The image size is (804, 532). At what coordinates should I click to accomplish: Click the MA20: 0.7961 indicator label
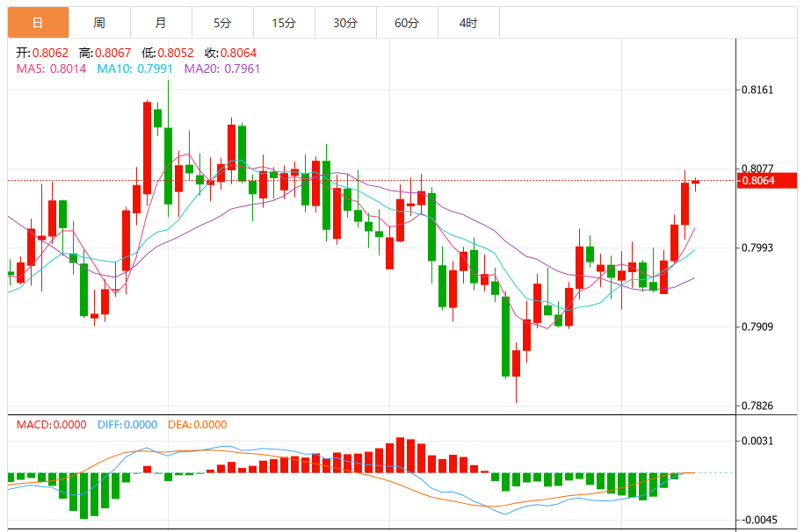(222, 68)
